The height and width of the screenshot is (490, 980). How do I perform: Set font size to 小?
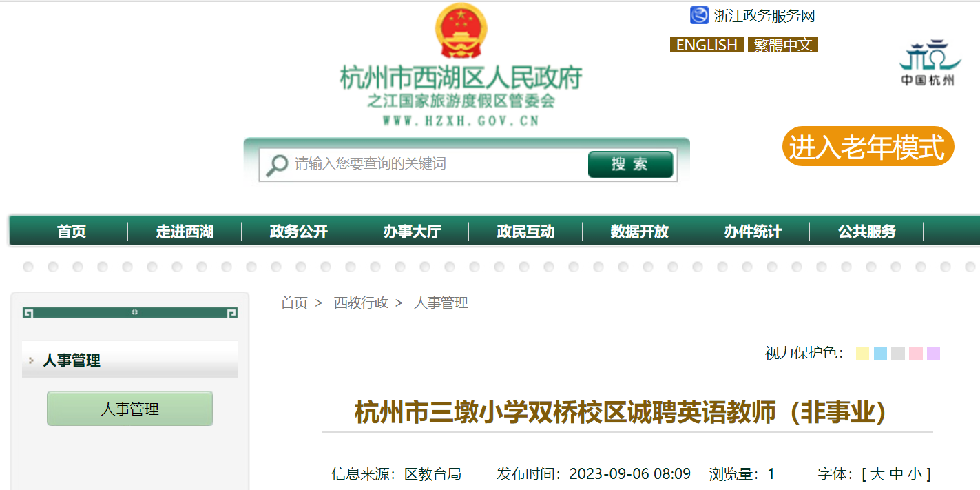pos(915,474)
